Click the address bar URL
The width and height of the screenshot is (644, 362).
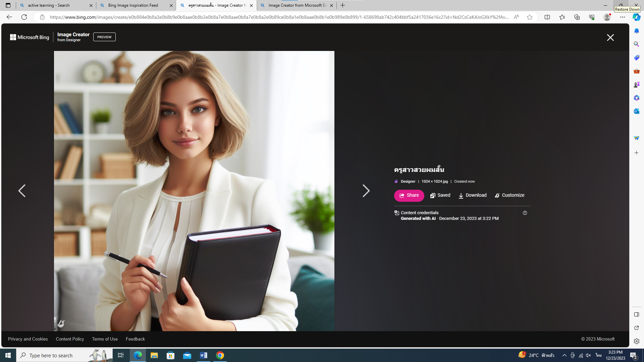tap(278, 17)
